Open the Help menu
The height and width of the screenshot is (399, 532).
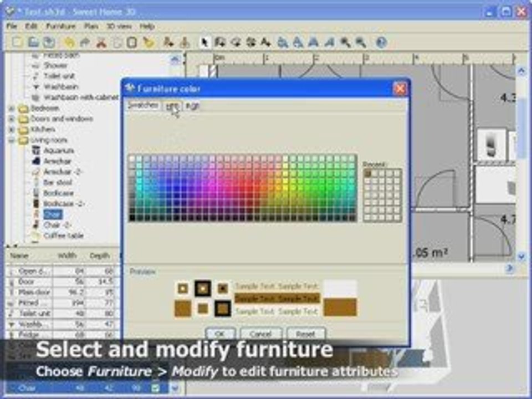[147, 26]
